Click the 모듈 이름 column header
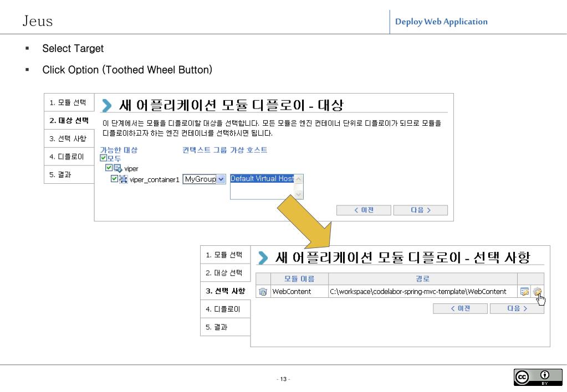Viewport: 567px width, 392px height. (299, 278)
